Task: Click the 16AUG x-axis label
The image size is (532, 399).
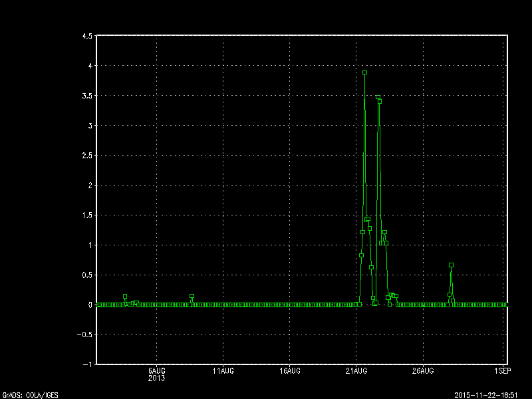Action: (x=290, y=371)
